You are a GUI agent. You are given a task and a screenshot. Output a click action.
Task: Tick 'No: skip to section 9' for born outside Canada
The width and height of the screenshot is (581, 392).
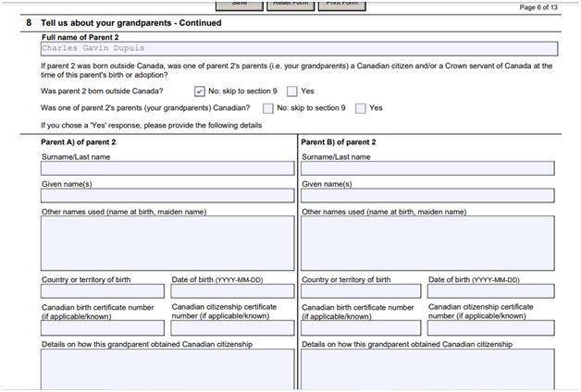pos(199,92)
